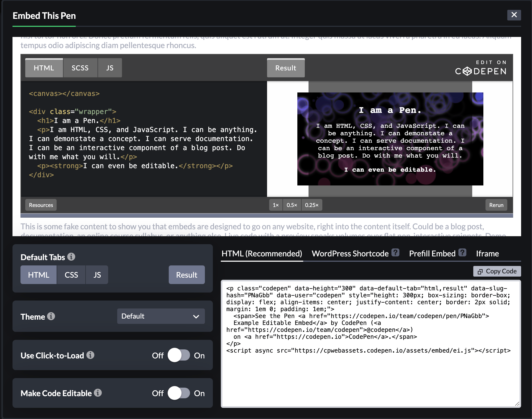Click WordPress Shortcode help question icon
This screenshot has height=419, width=532.
(x=395, y=252)
